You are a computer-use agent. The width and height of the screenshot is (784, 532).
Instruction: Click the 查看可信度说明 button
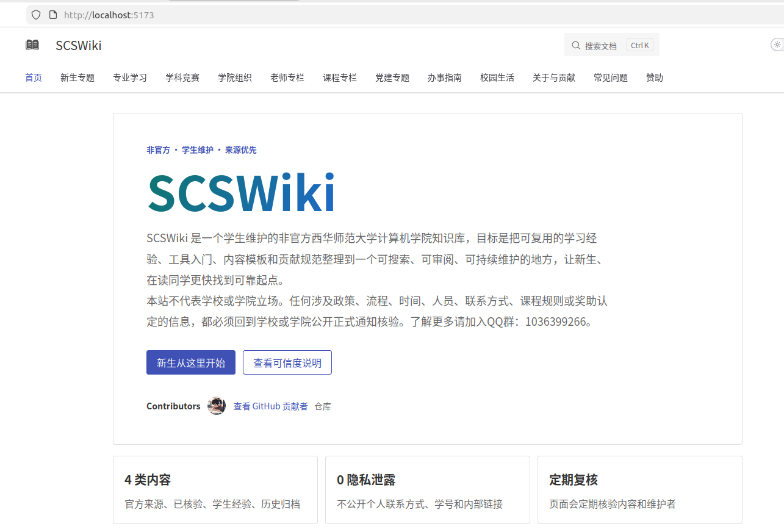click(287, 362)
